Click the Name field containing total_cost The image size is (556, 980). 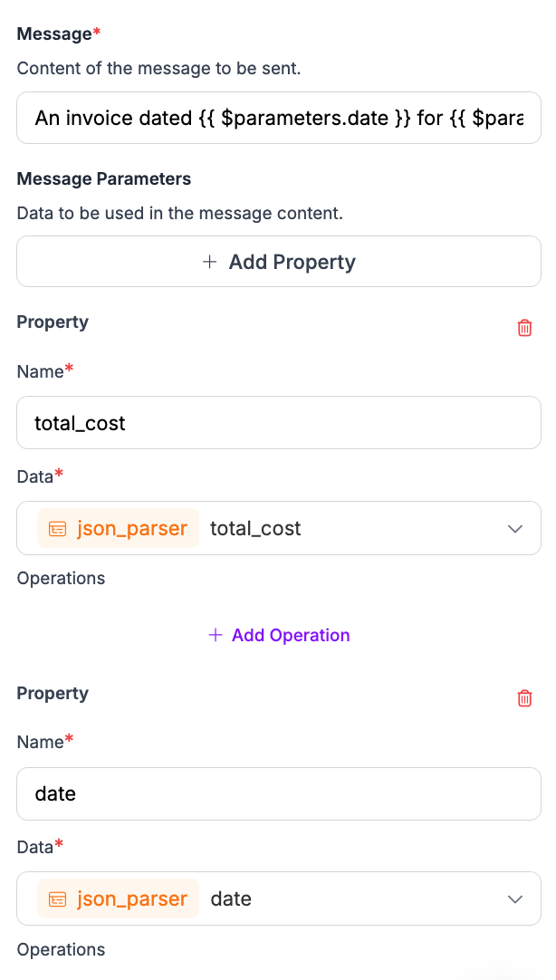279,422
